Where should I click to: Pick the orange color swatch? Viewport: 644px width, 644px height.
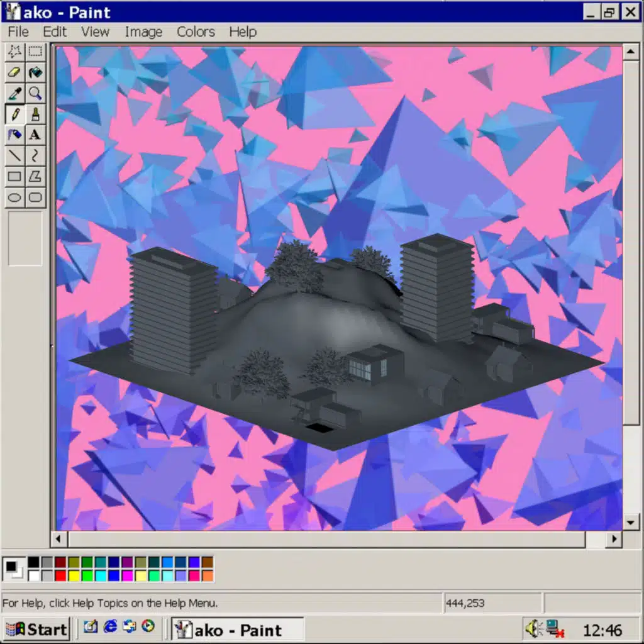208,576
